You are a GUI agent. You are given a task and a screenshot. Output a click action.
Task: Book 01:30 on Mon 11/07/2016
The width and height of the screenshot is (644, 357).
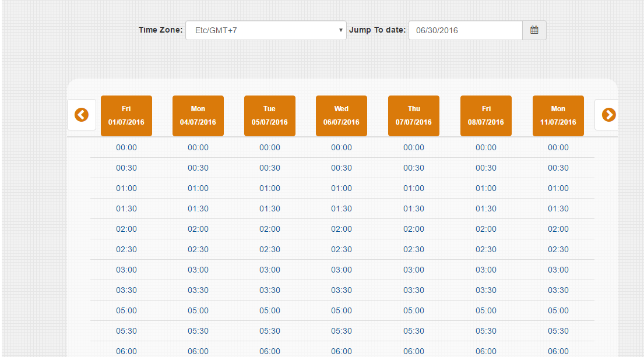(558, 208)
